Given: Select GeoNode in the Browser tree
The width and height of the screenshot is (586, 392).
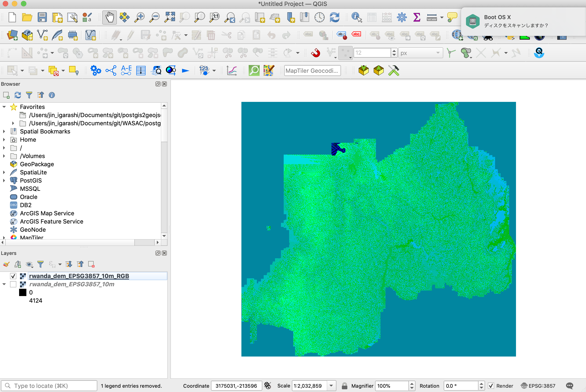Looking at the screenshot, I should tap(33, 230).
